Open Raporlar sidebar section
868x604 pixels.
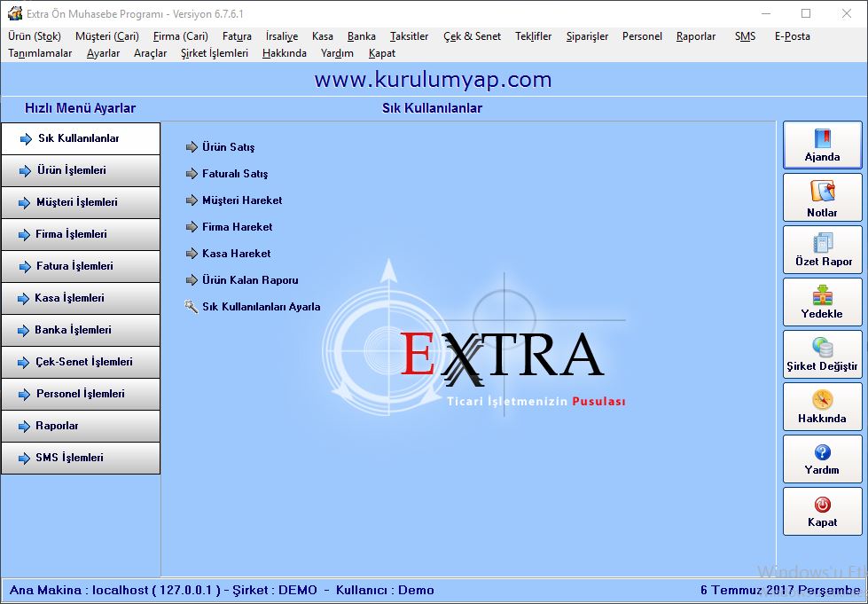[81, 426]
